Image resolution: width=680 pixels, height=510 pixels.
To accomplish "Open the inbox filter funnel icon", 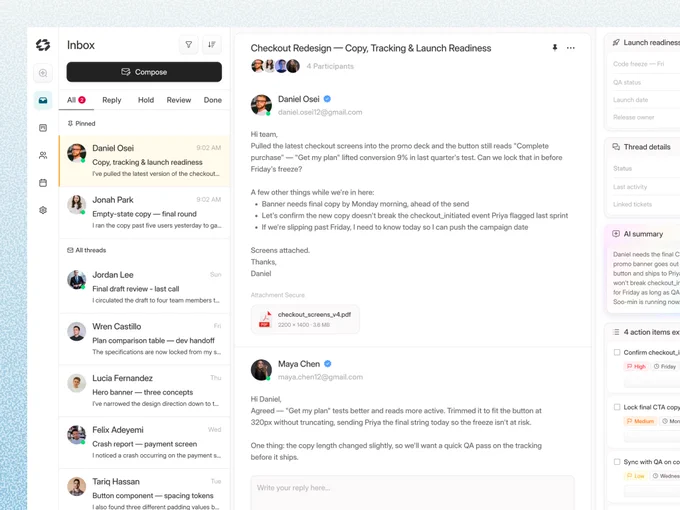I will [189, 45].
